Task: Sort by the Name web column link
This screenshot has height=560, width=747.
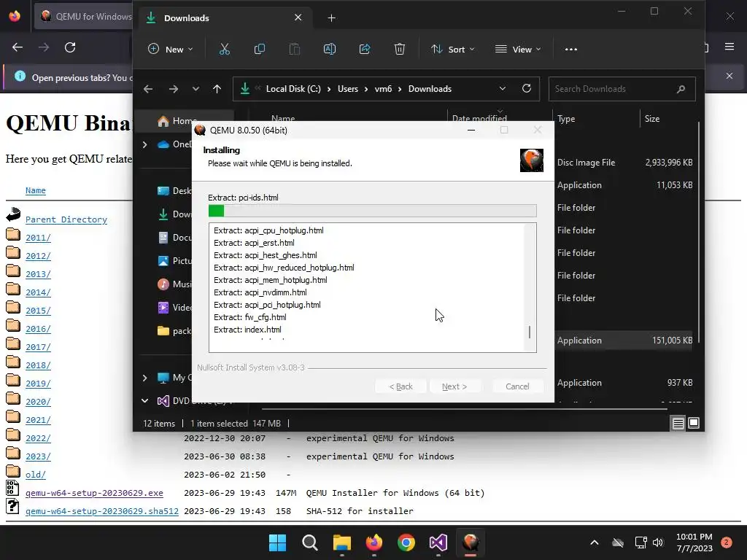Action: pos(35,190)
